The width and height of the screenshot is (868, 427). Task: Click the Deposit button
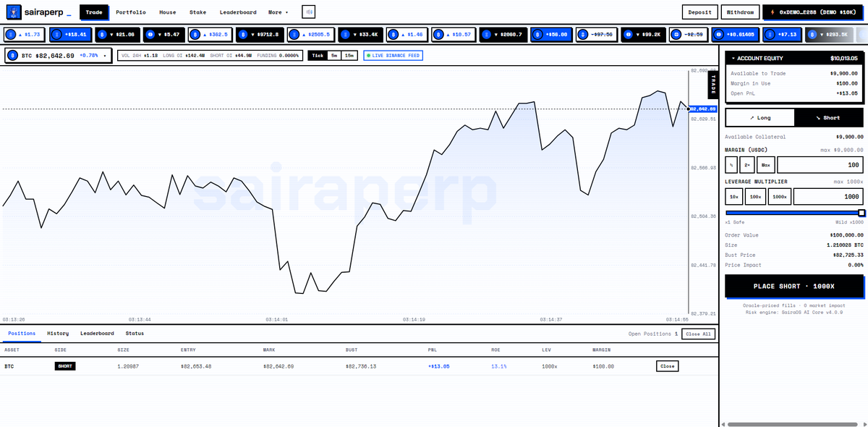pos(699,12)
